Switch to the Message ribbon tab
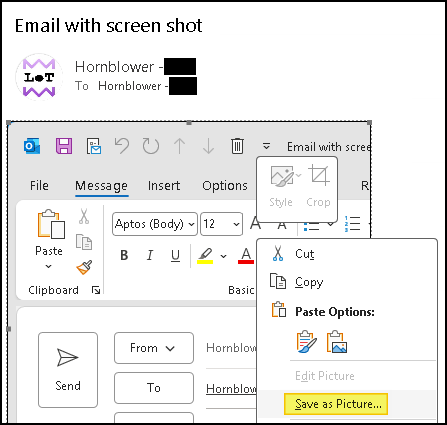Screen dimensions: 447x425 pyautogui.click(x=101, y=186)
